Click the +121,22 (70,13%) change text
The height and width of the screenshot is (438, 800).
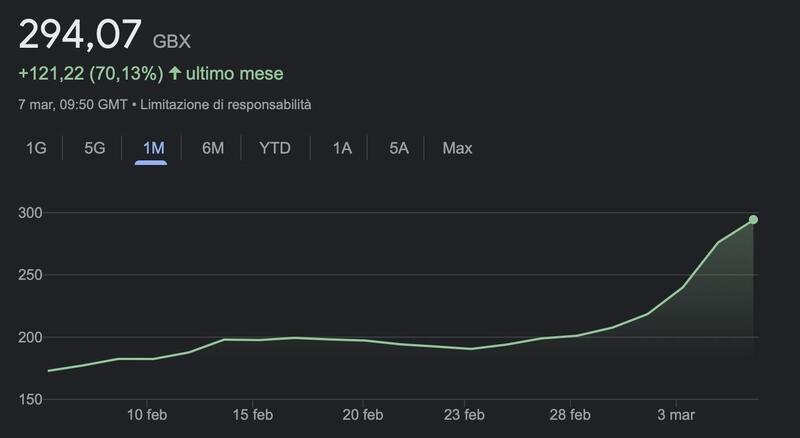click(90, 73)
